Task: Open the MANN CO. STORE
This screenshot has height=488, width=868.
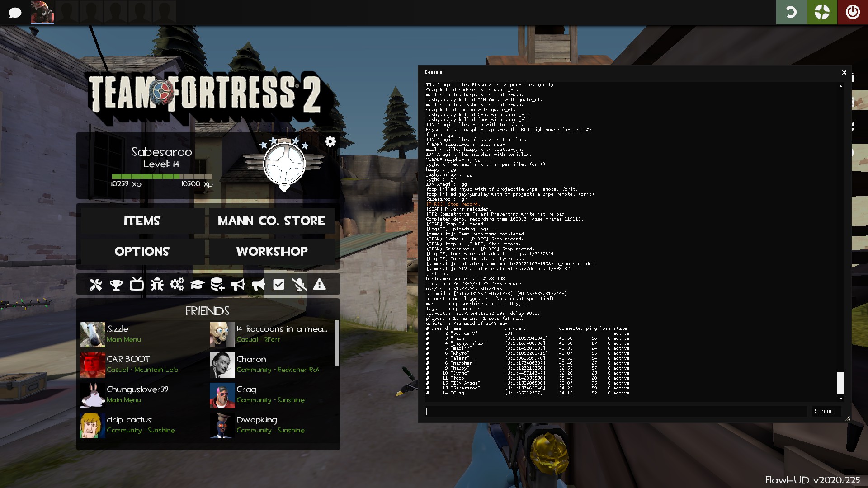Action: [x=272, y=221]
